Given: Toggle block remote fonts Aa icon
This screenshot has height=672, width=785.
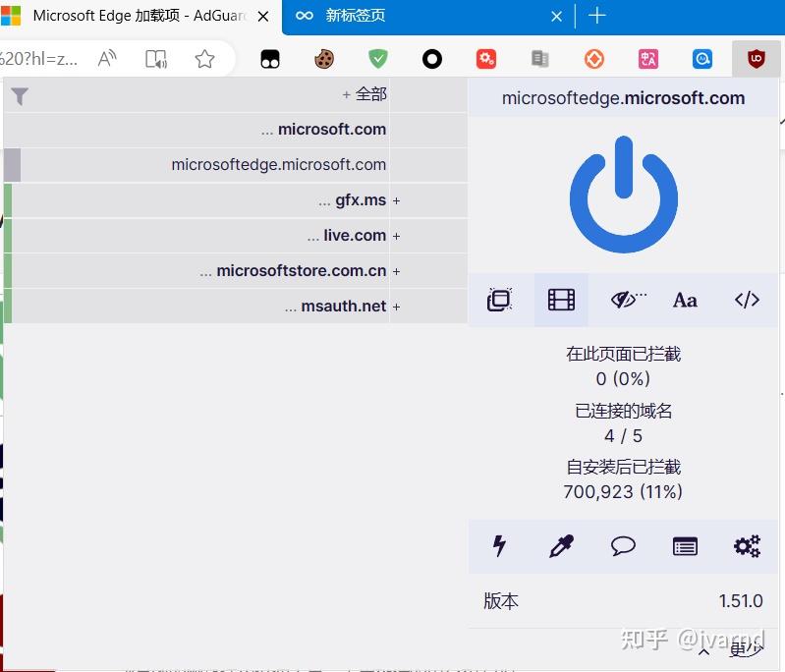Looking at the screenshot, I should tap(685, 300).
